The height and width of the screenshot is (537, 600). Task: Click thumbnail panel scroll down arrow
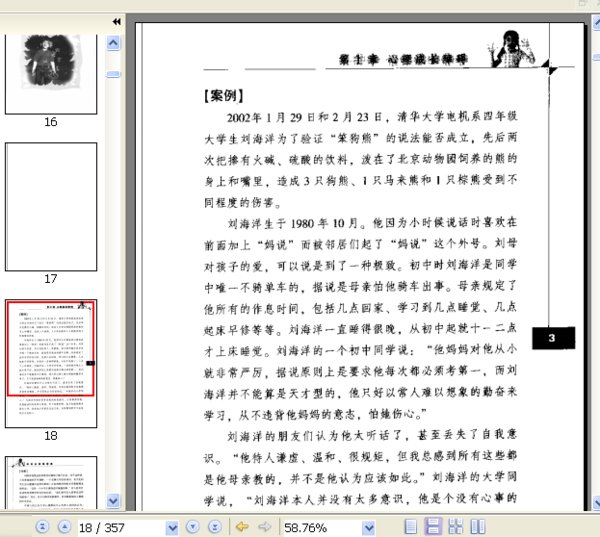(113, 501)
